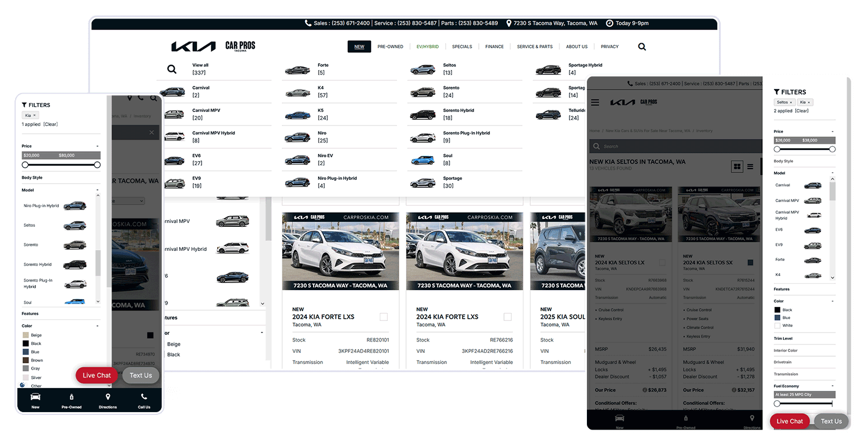Open the FINANCE menu item

click(494, 46)
